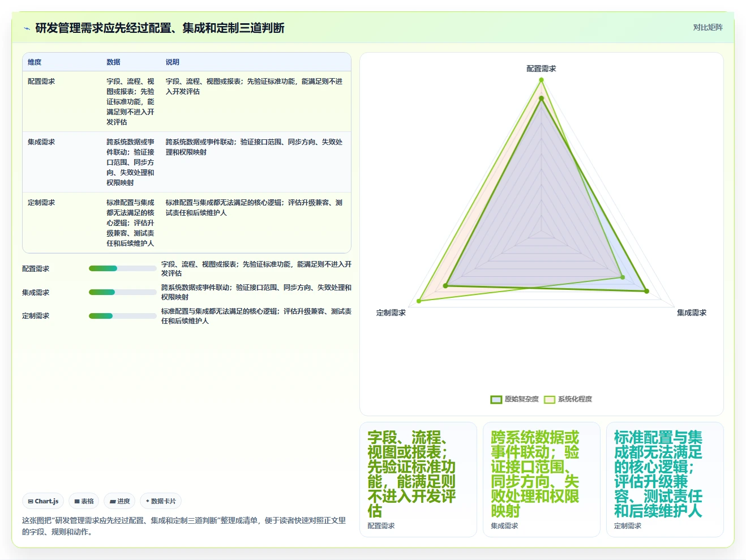Click the light green data point on the 集成需求 axis

pyautogui.click(x=623, y=277)
